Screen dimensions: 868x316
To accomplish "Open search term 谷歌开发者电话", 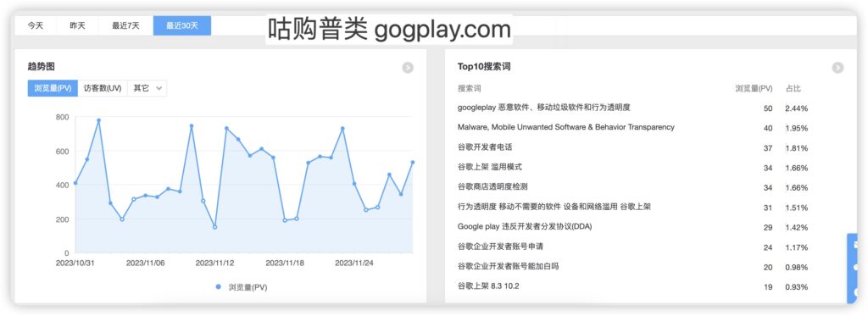I will pyautogui.click(x=485, y=147).
